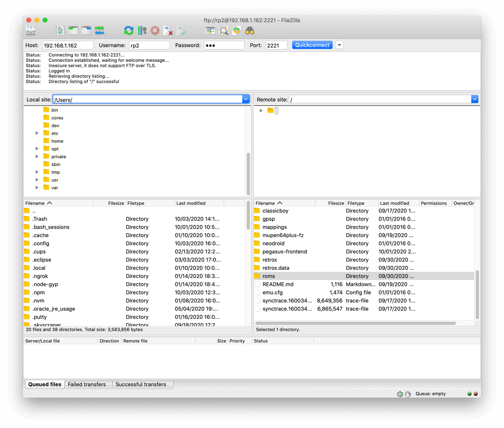
Task: Open the Quickconnect history dropdown arrow
Action: [339, 45]
